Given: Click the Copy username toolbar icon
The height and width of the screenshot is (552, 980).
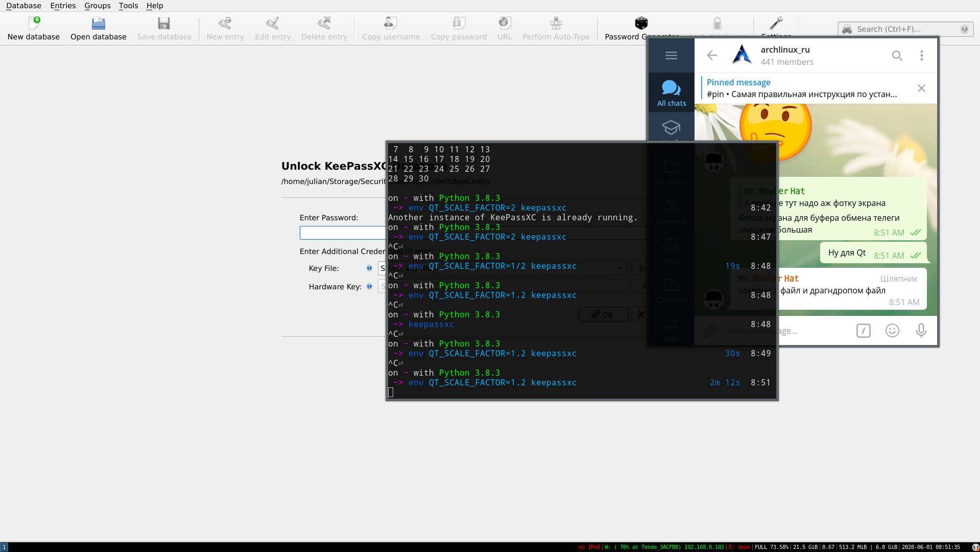Looking at the screenshot, I should pyautogui.click(x=391, y=23).
